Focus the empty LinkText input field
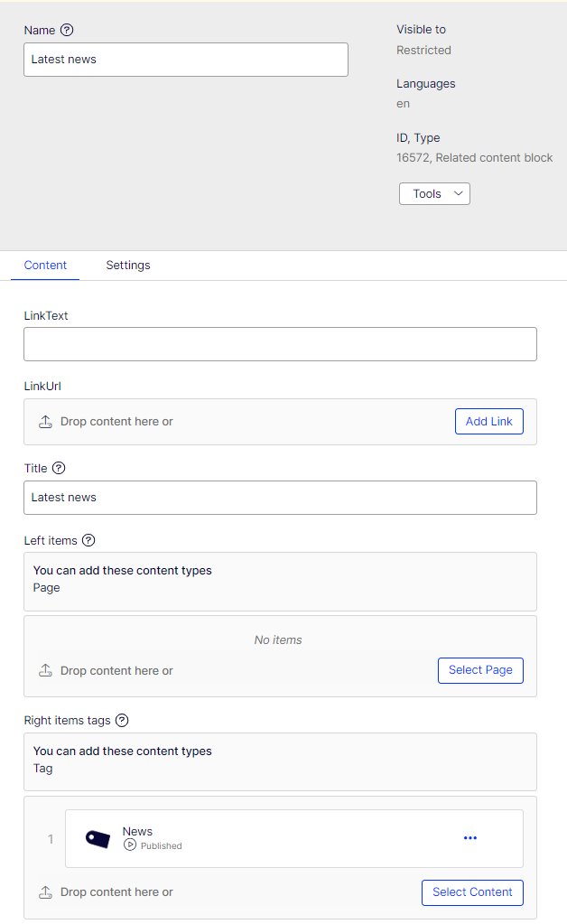Screen dimensions: 567x924 click(x=280, y=344)
